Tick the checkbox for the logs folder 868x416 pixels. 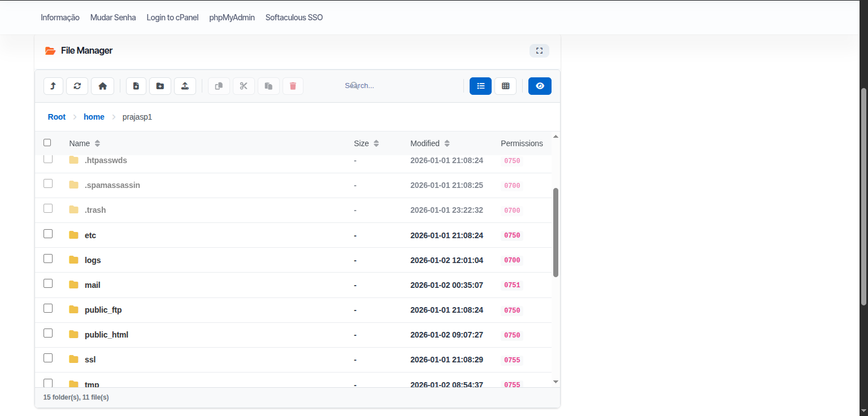click(x=48, y=258)
